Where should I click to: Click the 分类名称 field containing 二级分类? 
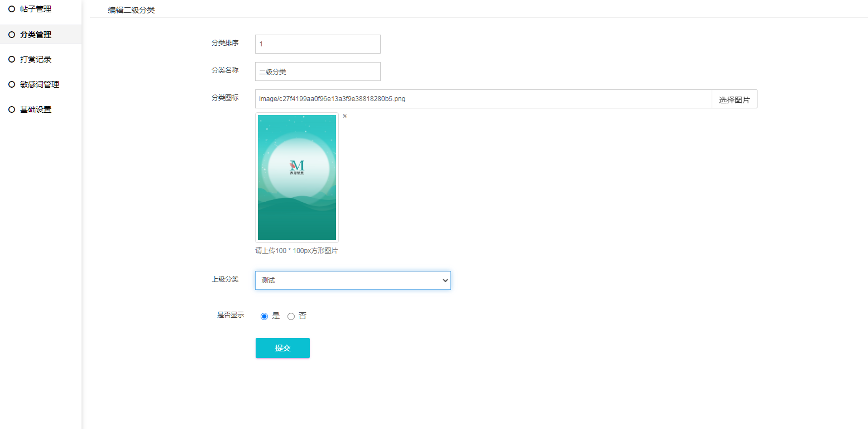(318, 71)
